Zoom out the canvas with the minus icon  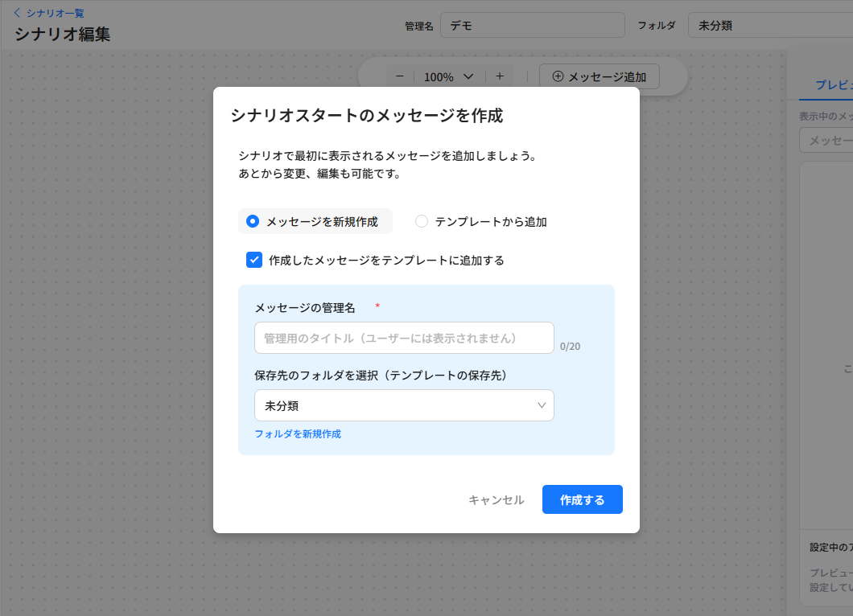400,76
